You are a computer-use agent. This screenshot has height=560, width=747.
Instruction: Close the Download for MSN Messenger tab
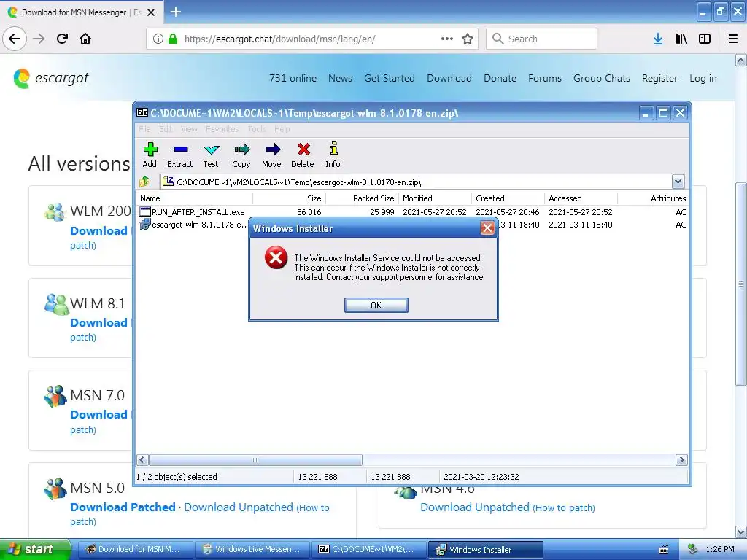tap(151, 12)
